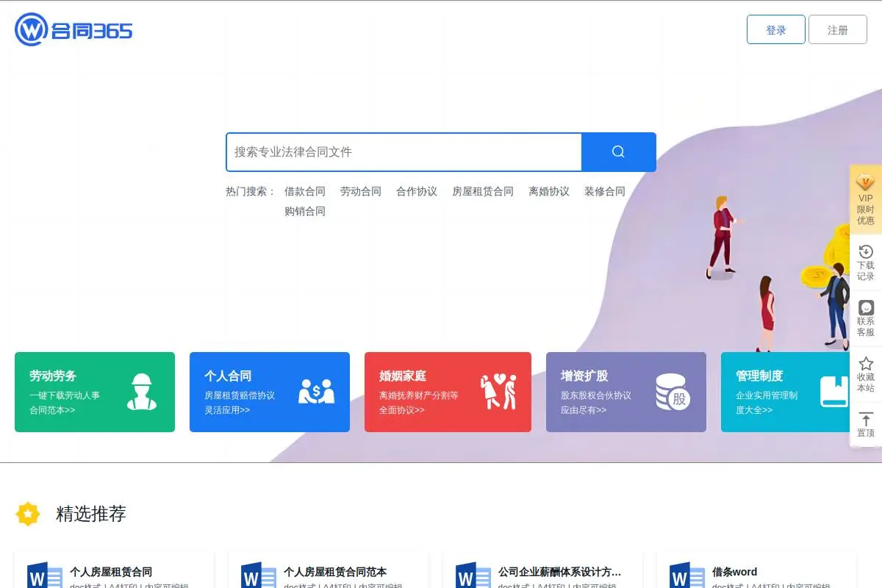Viewport: 882px width, 588px height.
Task: Focus the 搜索专业法律合同文件 search box
Action: [404, 151]
